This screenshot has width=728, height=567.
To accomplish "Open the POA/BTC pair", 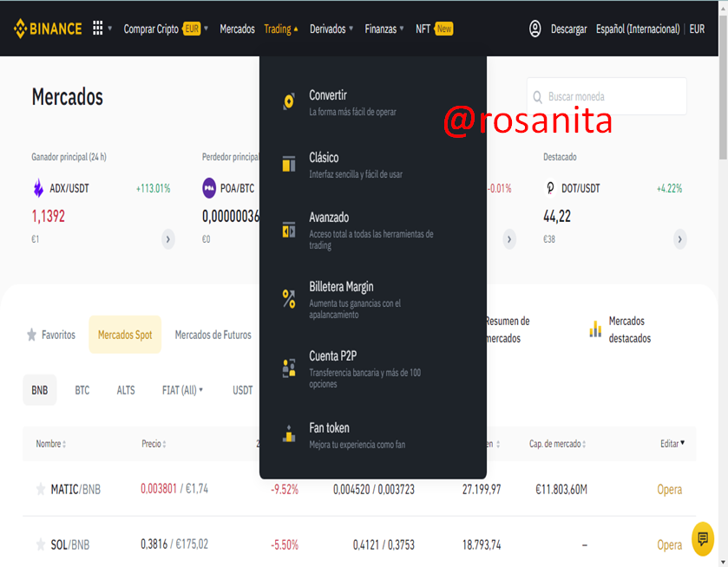I will pyautogui.click(x=237, y=188).
